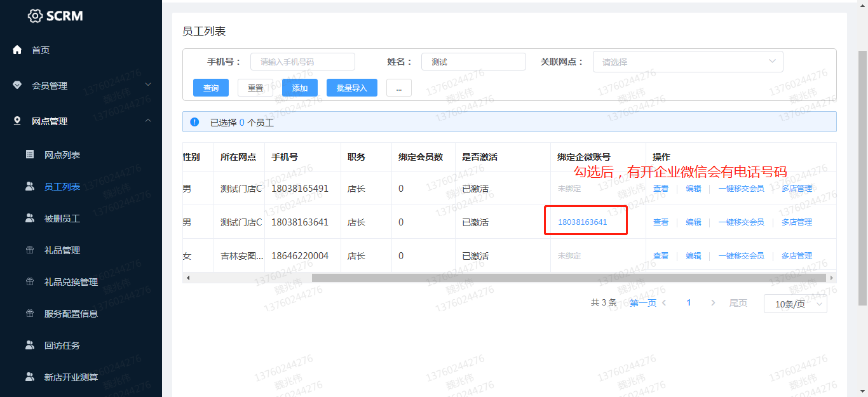The image size is (868, 397).
Task: Click the people icon beside 员工列表
Action: pyautogui.click(x=30, y=186)
